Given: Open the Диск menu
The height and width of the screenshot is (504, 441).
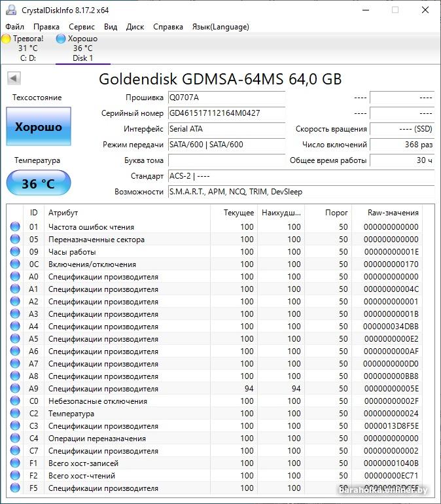Looking at the screenshot, I should pos(135,27).
